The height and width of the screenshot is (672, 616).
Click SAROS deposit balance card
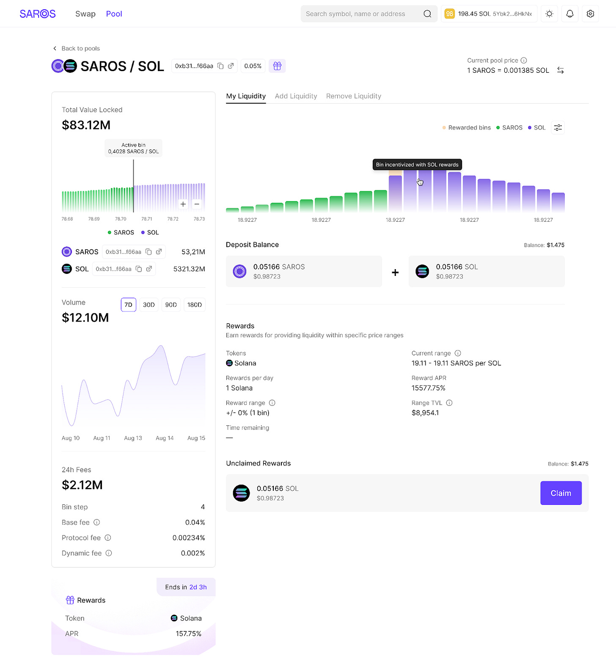point(304,271)
